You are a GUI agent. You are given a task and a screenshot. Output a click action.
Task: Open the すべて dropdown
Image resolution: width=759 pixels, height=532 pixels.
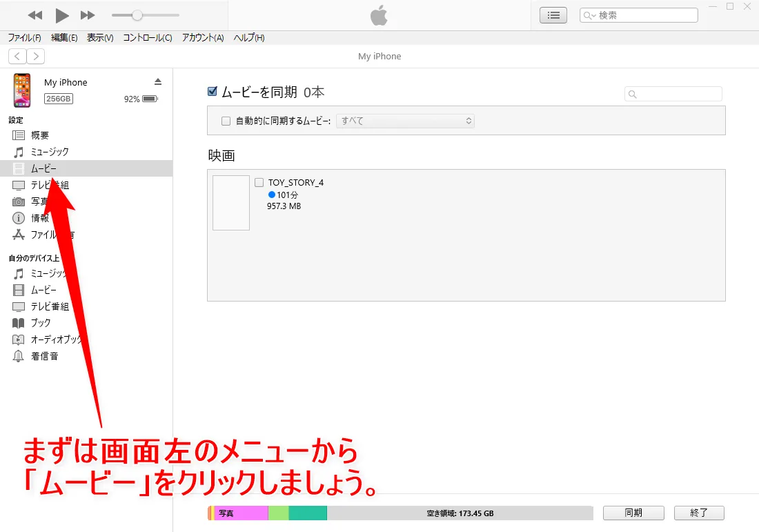405,121
